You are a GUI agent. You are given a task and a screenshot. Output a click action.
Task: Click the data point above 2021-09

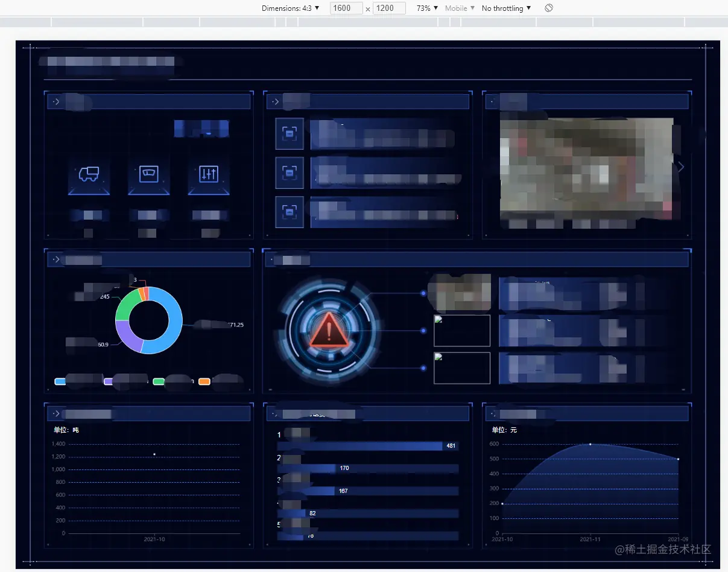pyautogui.click(x=679, y=459)
